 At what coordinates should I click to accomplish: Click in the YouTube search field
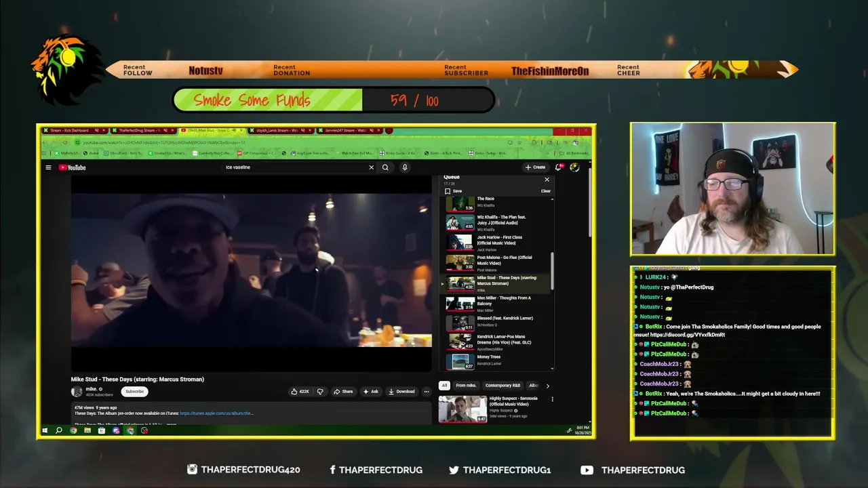[295, 167]
